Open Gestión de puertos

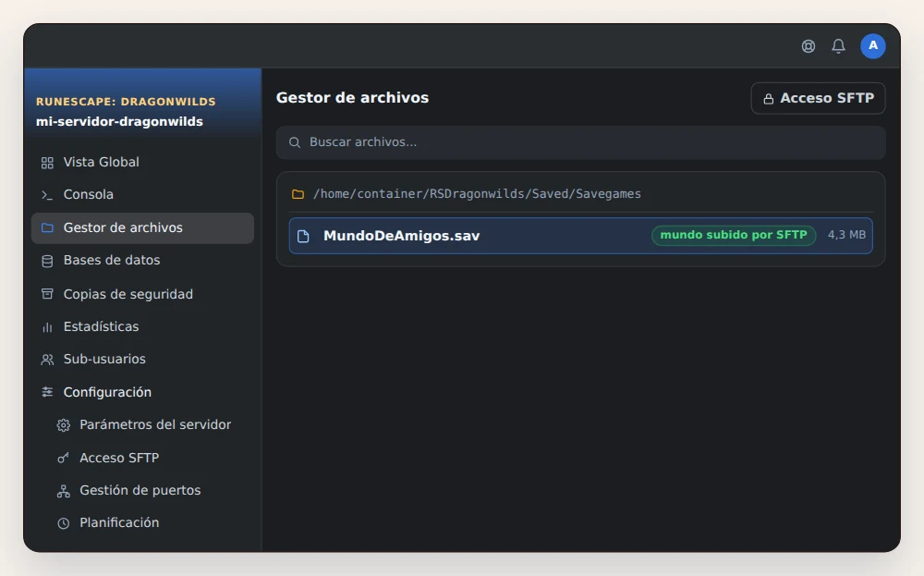[x=150, y=491]
